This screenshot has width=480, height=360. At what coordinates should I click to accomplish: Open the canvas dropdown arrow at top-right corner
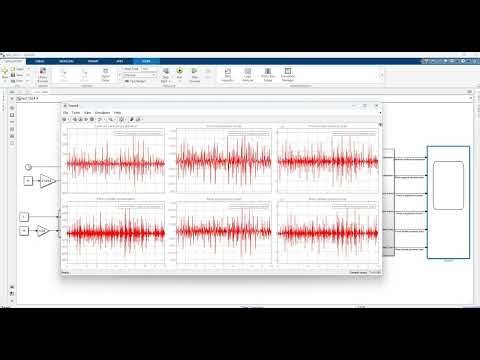[x=471, y=98]
